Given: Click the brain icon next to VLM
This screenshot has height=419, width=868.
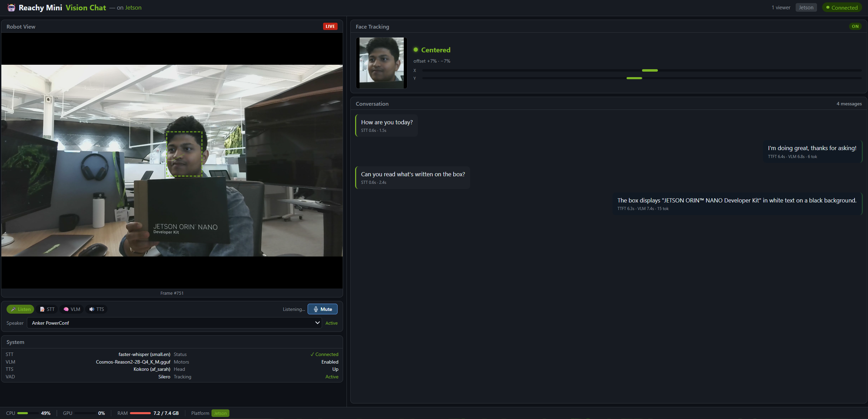Looking at the screenshot, I should (66, 309).
